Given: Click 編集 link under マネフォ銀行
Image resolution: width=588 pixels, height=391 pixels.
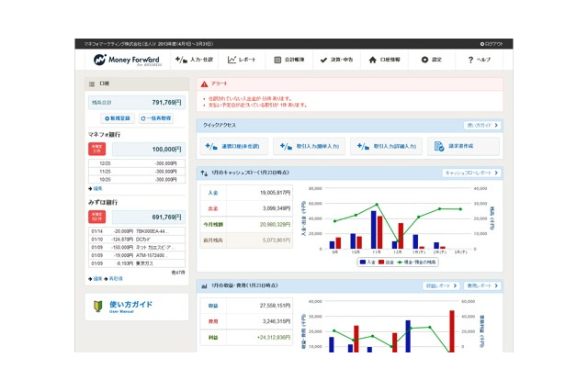Looking at the screenshot, I should coord(96,189).
